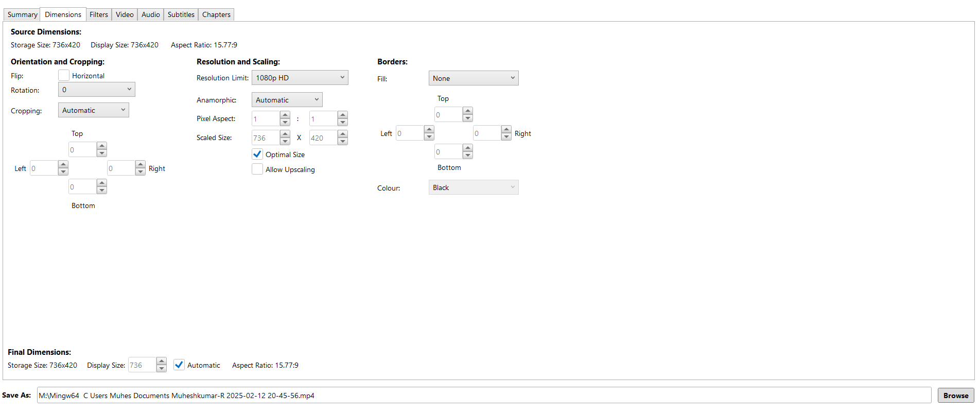The height and width of the screenshot is (412, 980).
Task: Open the Borders Fill dropdown
Action: point(474,78)
